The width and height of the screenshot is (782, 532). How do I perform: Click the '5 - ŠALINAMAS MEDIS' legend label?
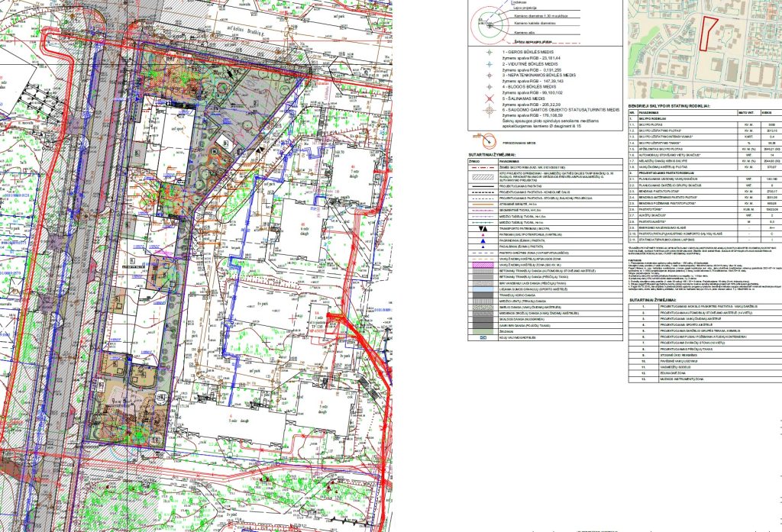click(x=525, y=98)
